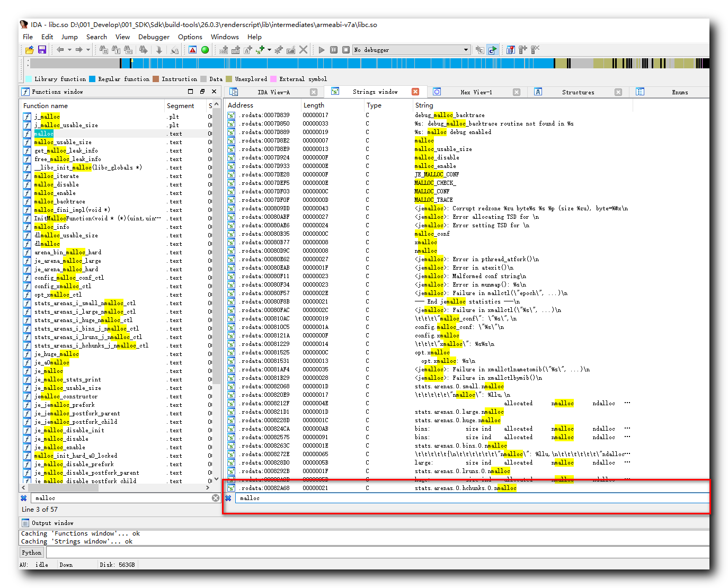
Task: Switch to the Hex View-1 tab
Action: click(x=476, y=92)
